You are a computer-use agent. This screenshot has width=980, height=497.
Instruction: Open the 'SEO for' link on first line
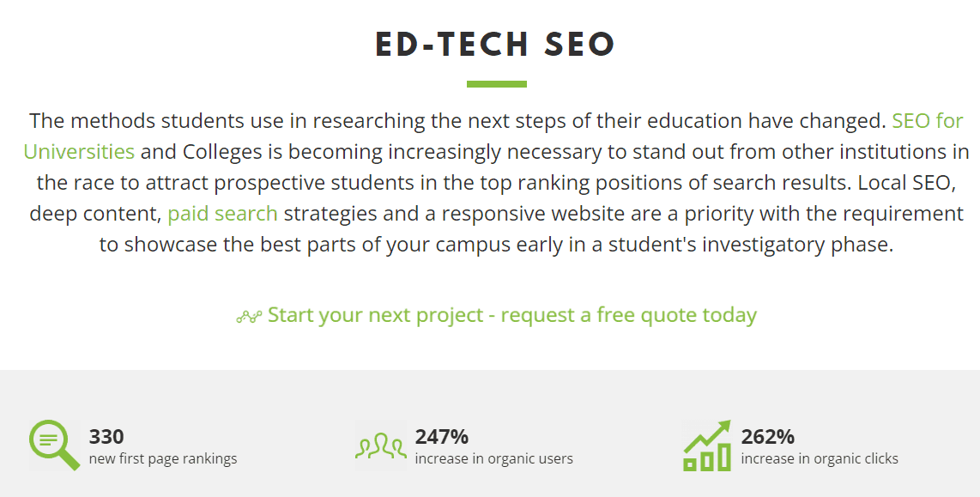(x=928, y=120)
